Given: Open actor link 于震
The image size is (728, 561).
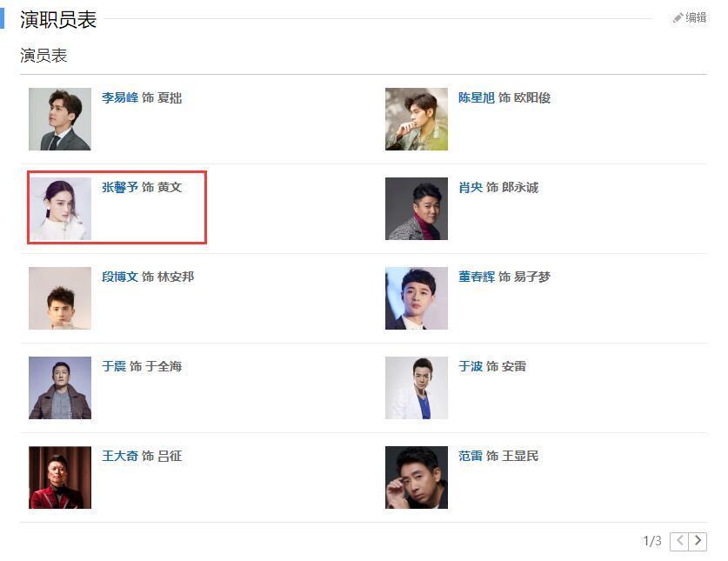Looking at the screenshot, I should click(114, 367).
